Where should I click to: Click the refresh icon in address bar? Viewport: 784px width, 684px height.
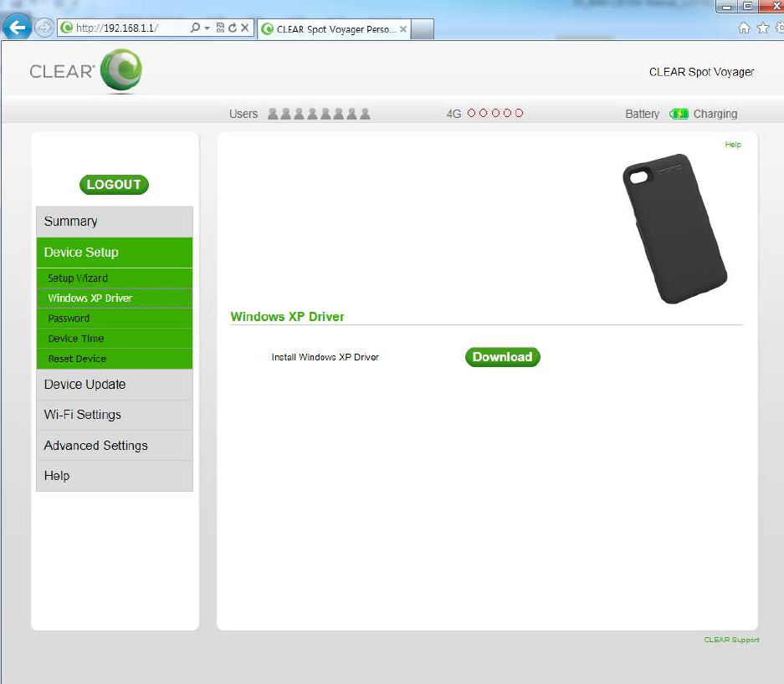[233, 28]
